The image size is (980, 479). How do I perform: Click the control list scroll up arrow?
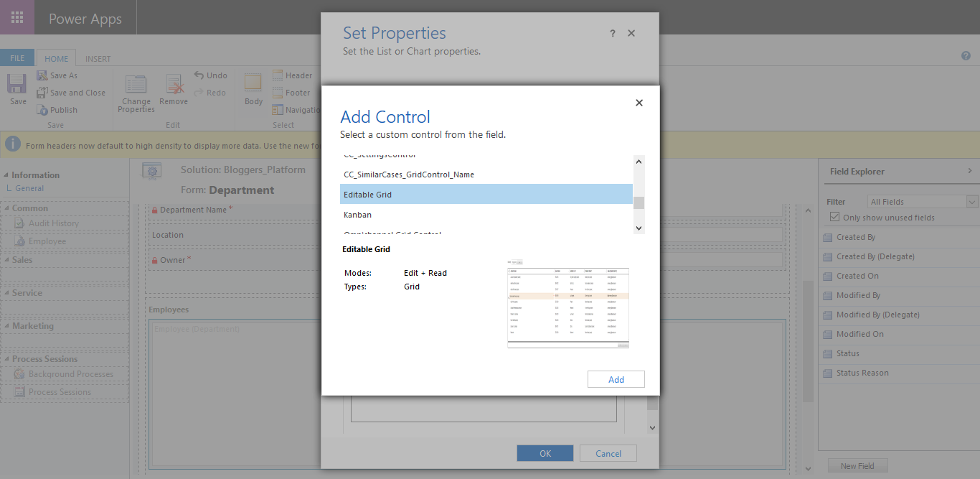point(639,162)
